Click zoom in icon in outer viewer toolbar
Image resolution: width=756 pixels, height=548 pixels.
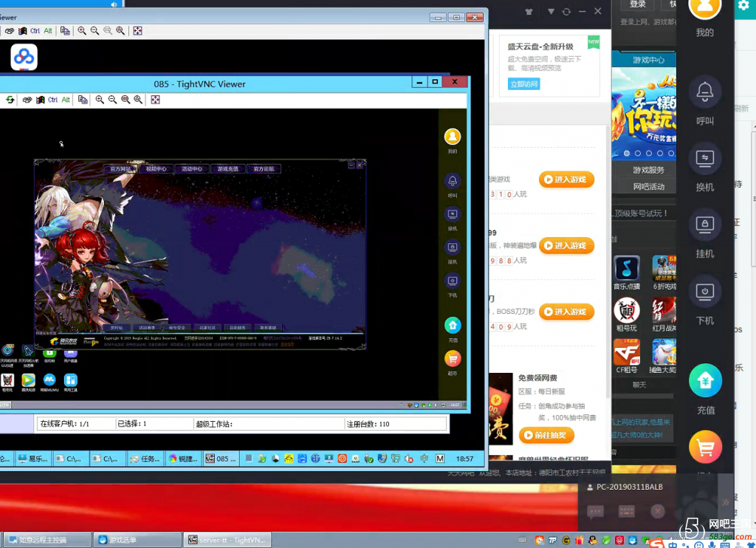tap(82, 31)
